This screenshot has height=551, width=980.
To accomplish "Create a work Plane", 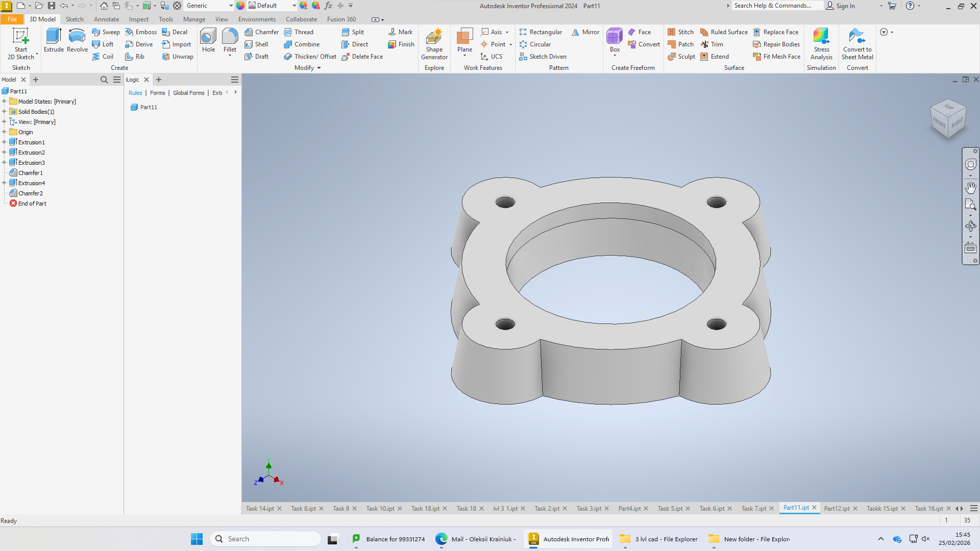I will pos(464,40).
